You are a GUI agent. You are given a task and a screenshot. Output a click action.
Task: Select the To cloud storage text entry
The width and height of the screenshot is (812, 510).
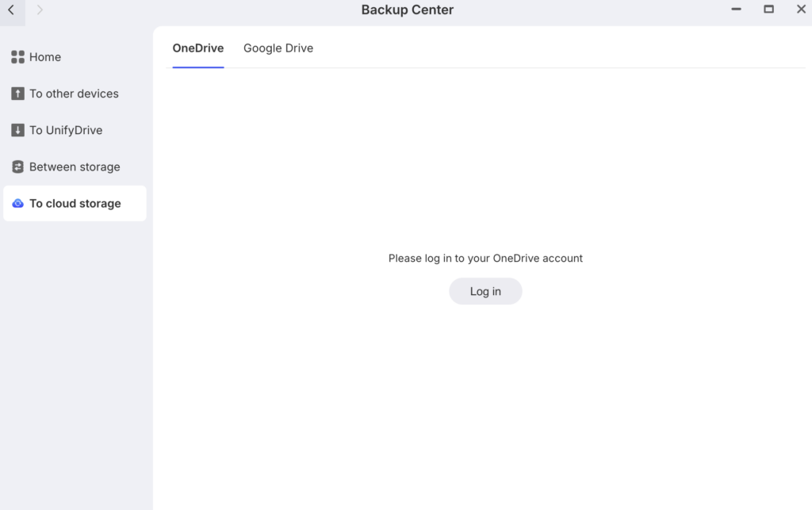point(75,204)
